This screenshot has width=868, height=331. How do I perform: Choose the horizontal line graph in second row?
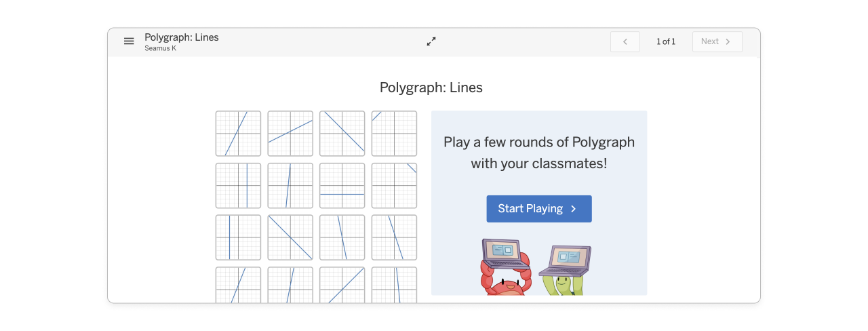pyautogui.click(x=342, y=186)
